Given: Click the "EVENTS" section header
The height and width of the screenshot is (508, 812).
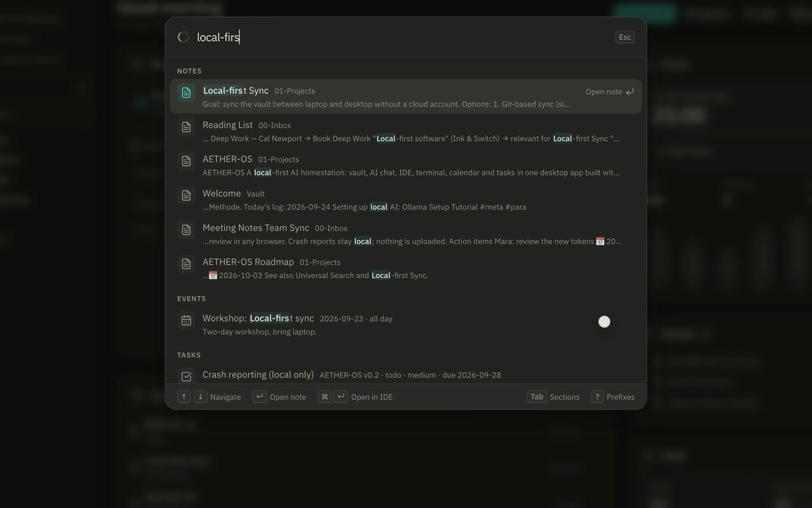Looking at the screenshot, I should [192, 299].
